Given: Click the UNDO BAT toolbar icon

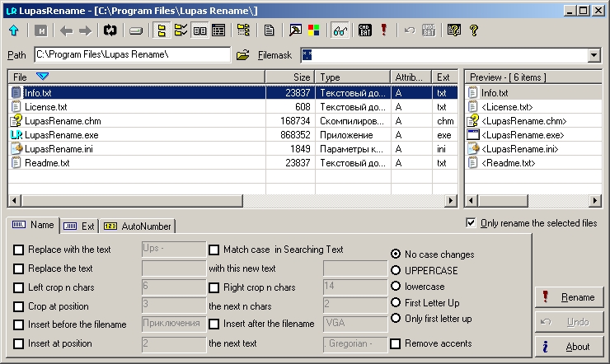Looking at the screenshot, I should click(429, 30).
